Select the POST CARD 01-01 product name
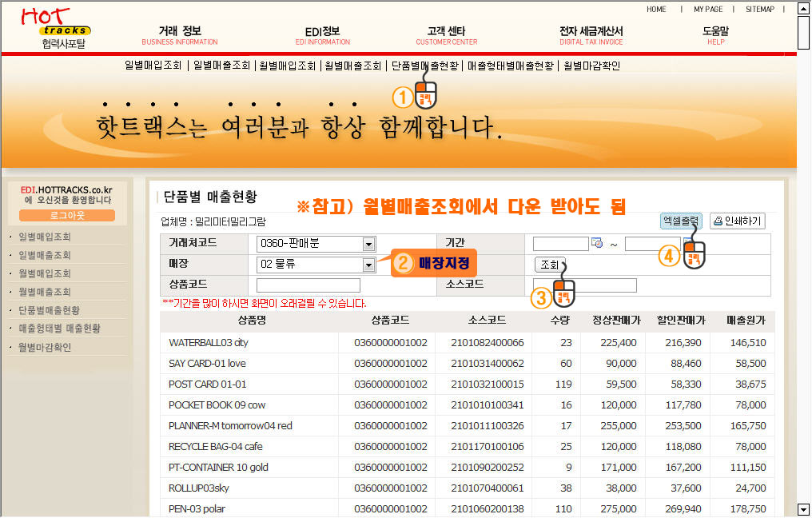This screenshot has width=812, height=518. (x=207, y=385)
